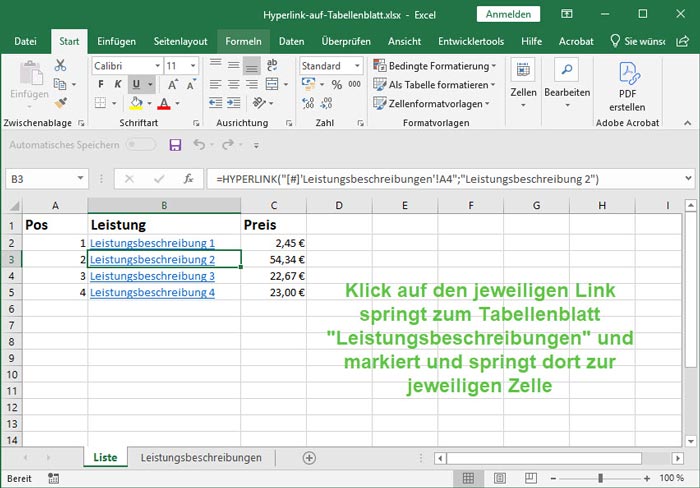Click the Undo arrow
Image resolution: width=700 pixels, height=488 pixels.
point(199,145)
